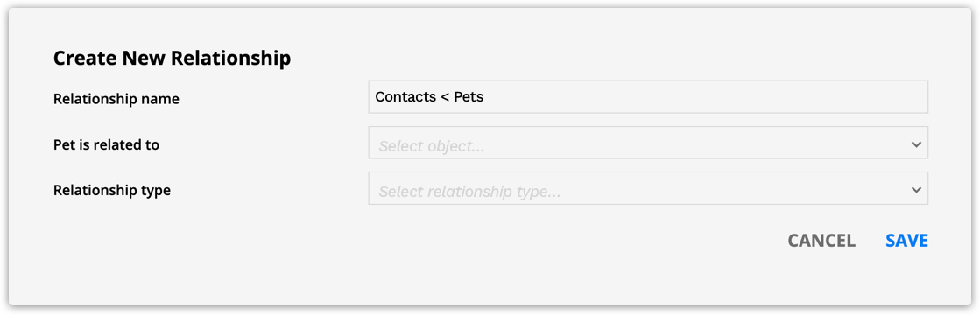Select the 'Select relationship type...' placeholder text
The height and width of the screenshot is (315, 980).
click(469, 192)
